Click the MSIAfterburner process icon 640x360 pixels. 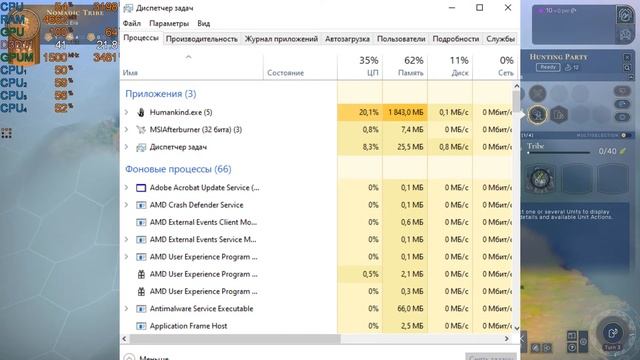(141, 130)
